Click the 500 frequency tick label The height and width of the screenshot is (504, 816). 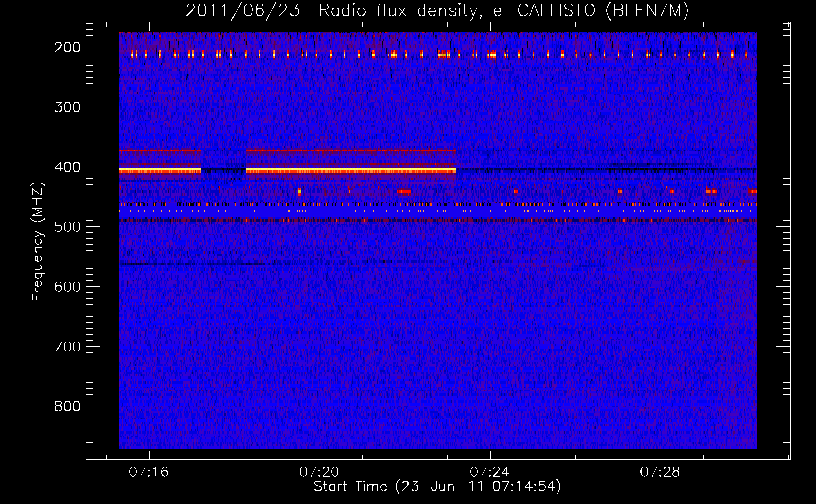point(68,227)
